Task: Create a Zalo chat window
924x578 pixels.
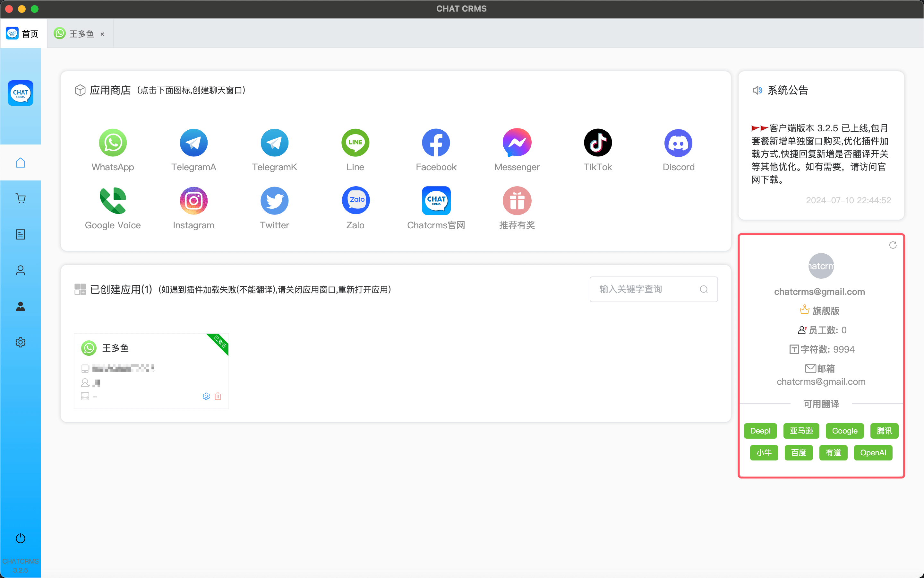Action: click(x=355, y=201)
